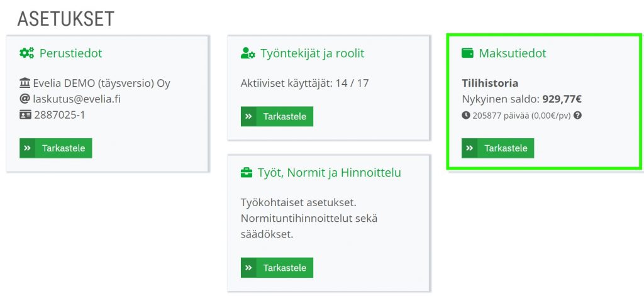The image size is (644, 296).
Task: Click the user-cog icon beside Työntekijät ja roolit
Action: click(248, 53)
